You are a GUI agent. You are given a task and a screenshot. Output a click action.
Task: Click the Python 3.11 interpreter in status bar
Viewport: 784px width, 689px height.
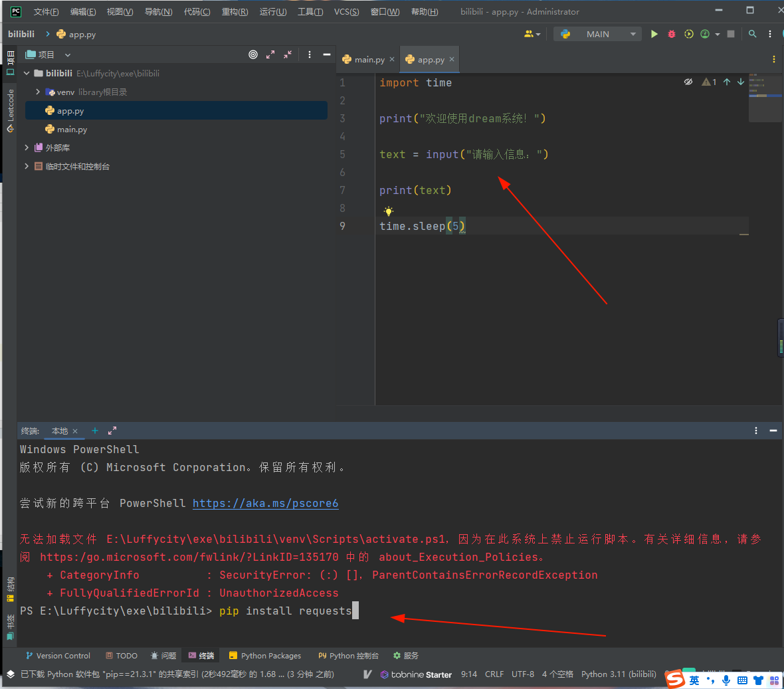tap(618, 674)
